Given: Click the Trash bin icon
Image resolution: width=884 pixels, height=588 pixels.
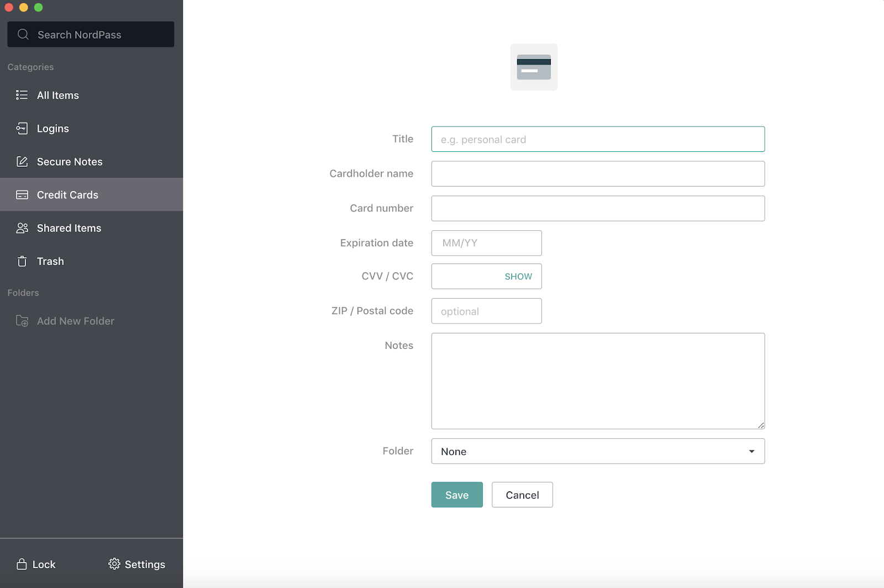Looking at the screenshot, I should [22, 261].
